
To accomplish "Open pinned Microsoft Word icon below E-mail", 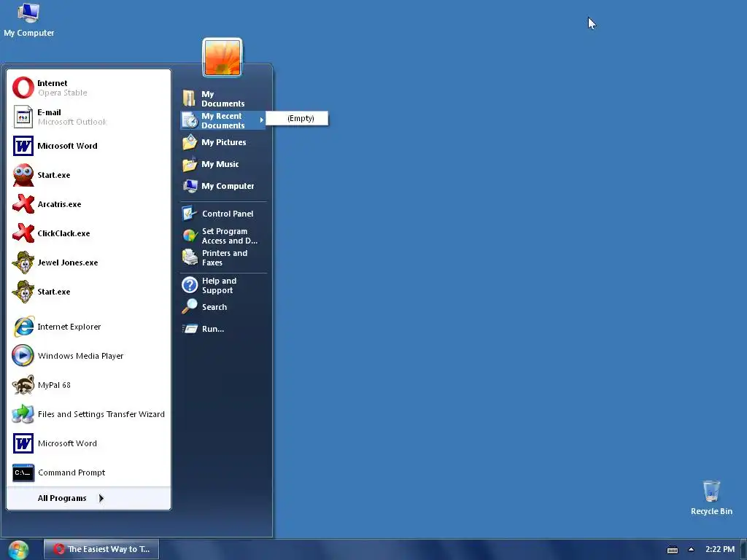I will coord(23,146).
